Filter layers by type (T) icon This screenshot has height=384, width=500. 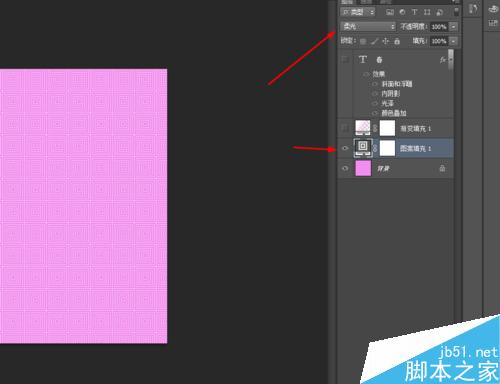click(x=414, y=12)
